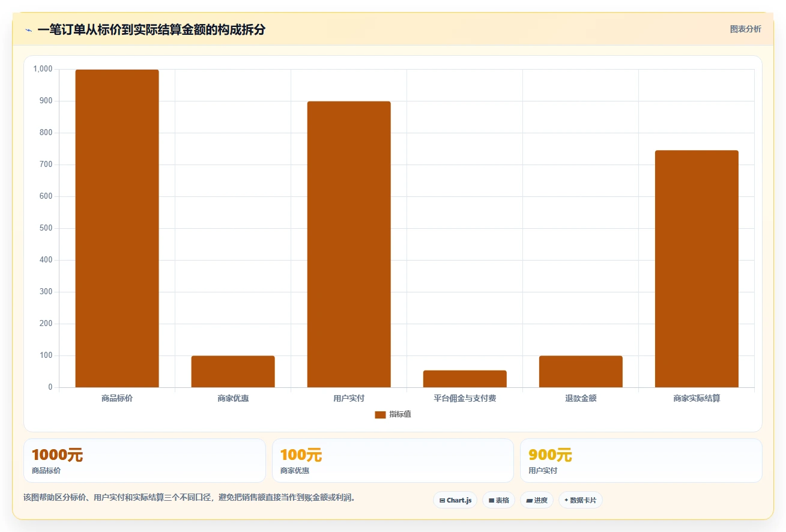
Task: Click the 商品标价 x-axis label
Action: pyautogui.click(x=117, y=398)
